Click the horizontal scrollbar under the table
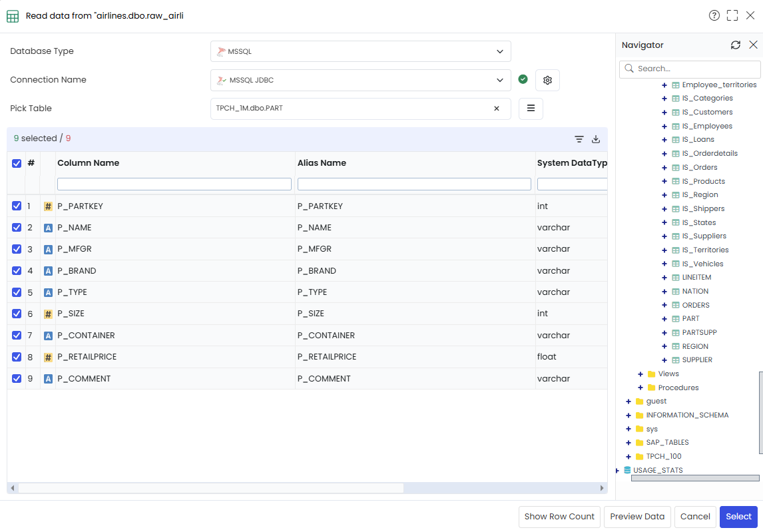The height and width of the screenshot is (532, 763). pyautogui.click(x=211, y=487)
